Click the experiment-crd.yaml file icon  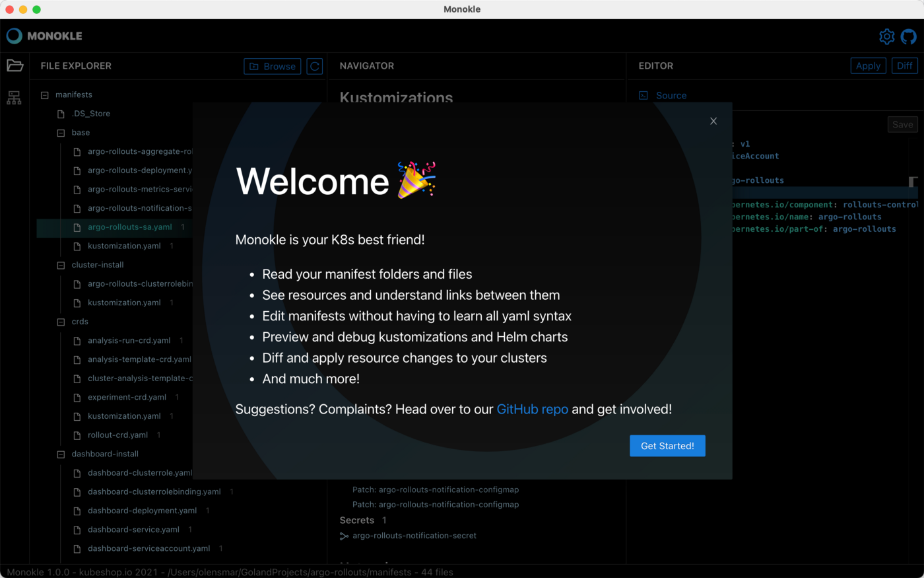point(77,398)
